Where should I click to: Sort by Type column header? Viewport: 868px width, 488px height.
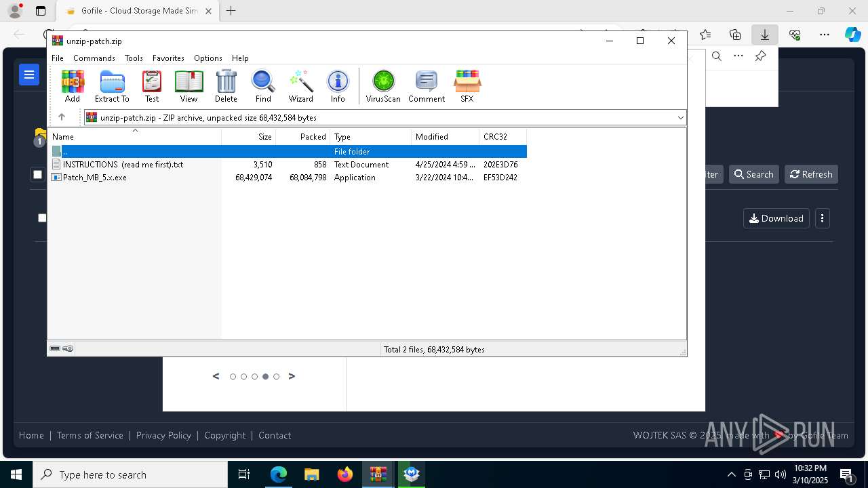pos(371,137)
